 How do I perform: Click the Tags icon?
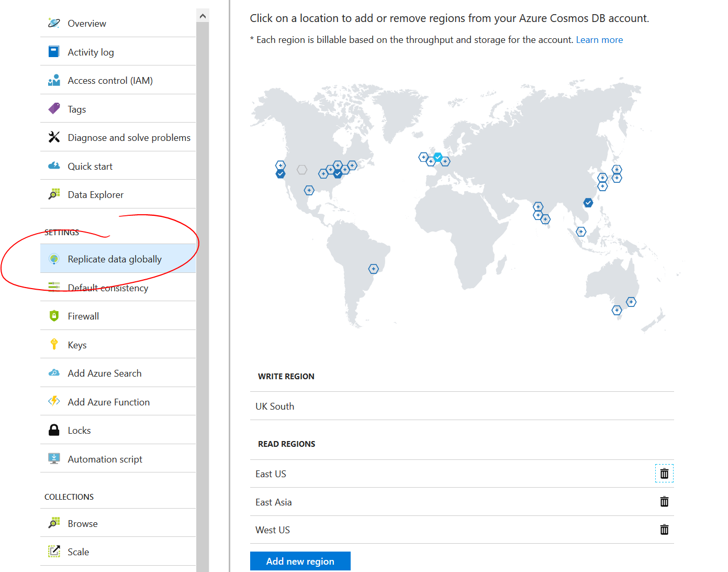point(54,108)
